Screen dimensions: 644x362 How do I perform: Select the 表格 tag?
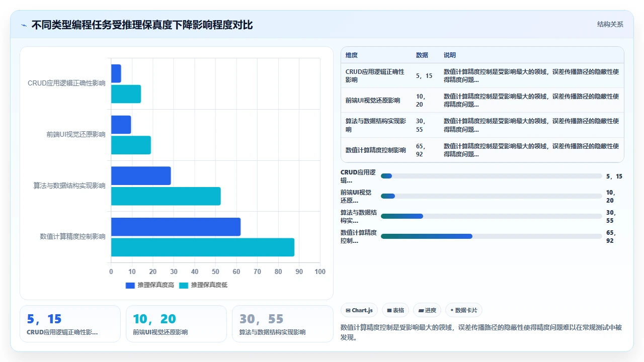396,310
